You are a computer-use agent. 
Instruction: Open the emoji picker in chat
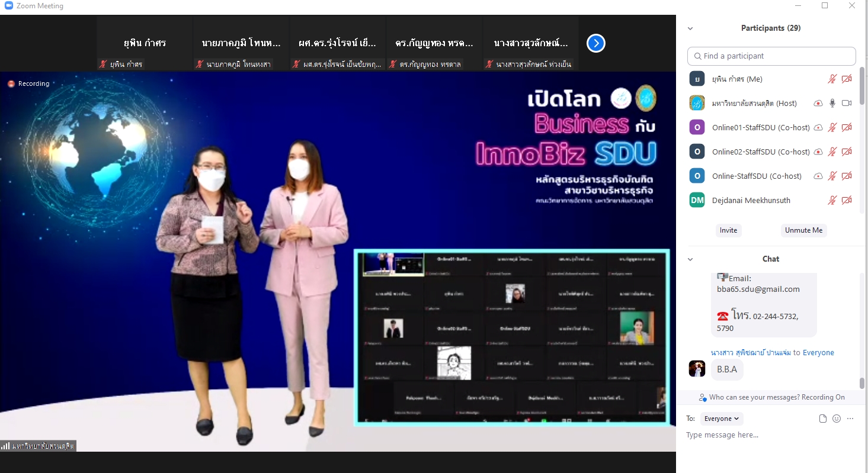[x=836, y=418]
